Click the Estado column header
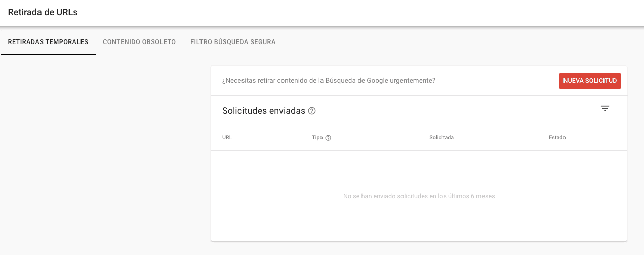 (x=557, y=138)
